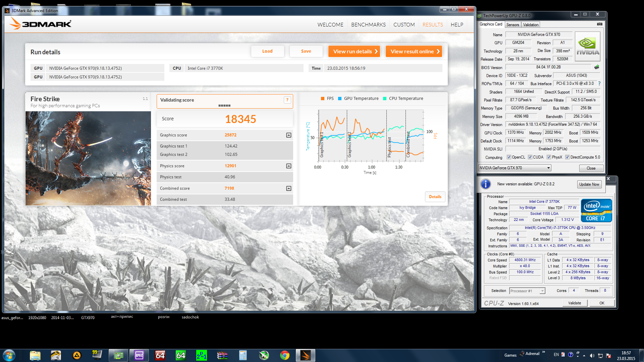This screenshot has width=644, height=362.
Task: Toggle the PhysX checkbox
Action: (549, 157)
